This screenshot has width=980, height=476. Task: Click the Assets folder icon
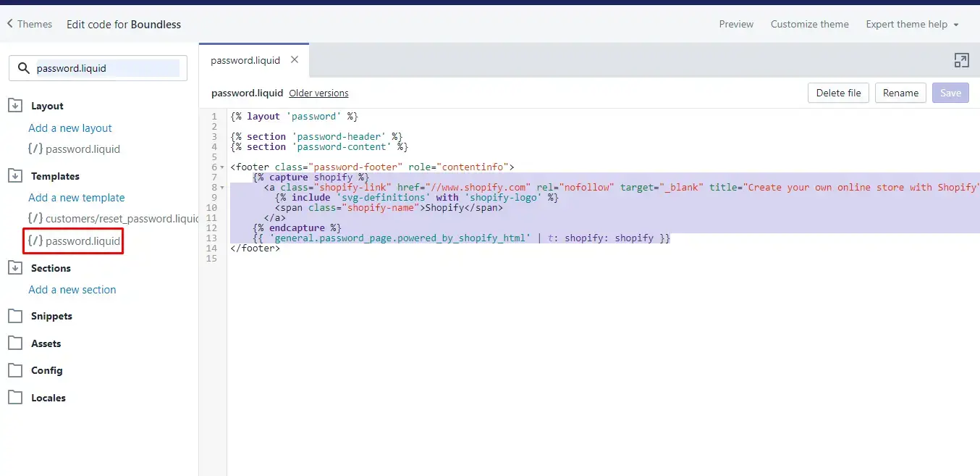[x=15, y=343]
